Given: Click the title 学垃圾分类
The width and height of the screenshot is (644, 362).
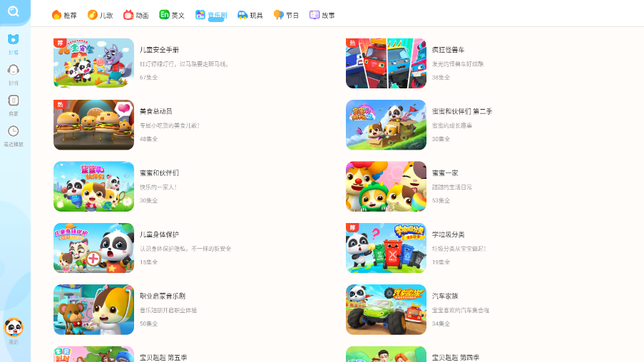Looking at the screenshot, I should pos(449,234).
